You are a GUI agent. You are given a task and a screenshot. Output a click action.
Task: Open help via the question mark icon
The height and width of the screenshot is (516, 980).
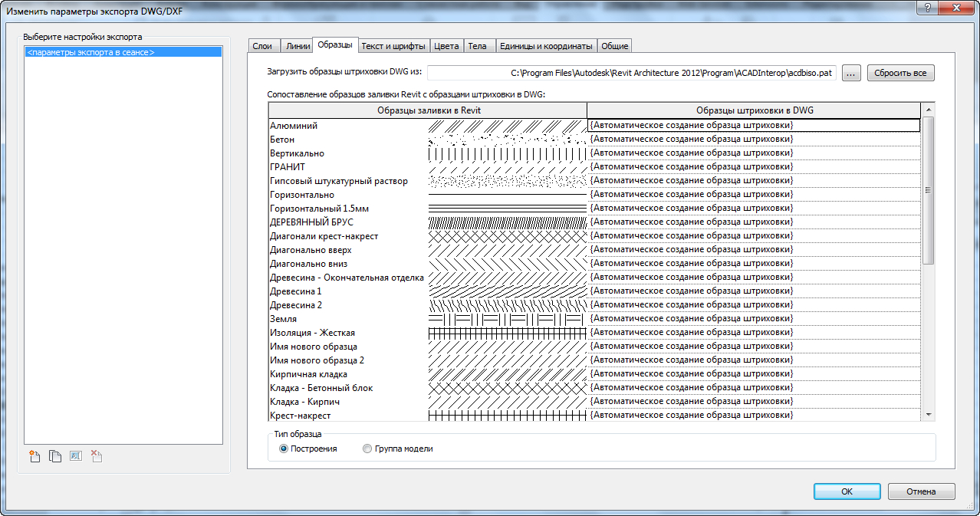point(929,7)
